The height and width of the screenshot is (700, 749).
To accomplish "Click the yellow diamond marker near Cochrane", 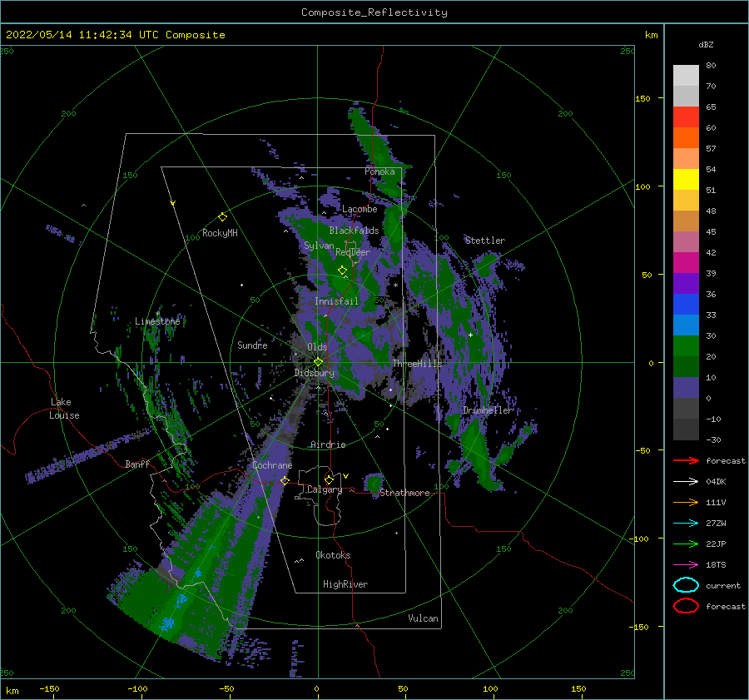I will click(285, 480).
